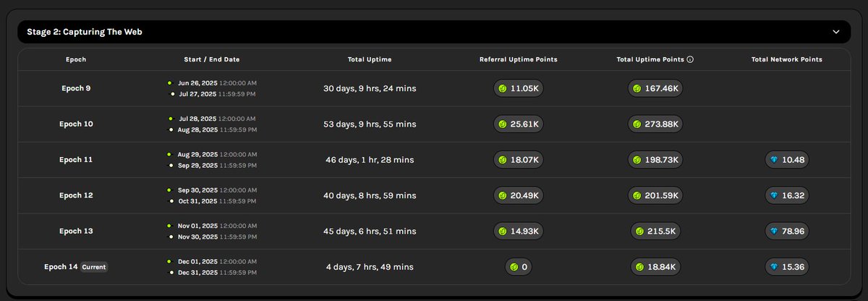
Task: Click the green coin icon beside 11.05K
Action: pyautogui.click(x=502, y=88)
